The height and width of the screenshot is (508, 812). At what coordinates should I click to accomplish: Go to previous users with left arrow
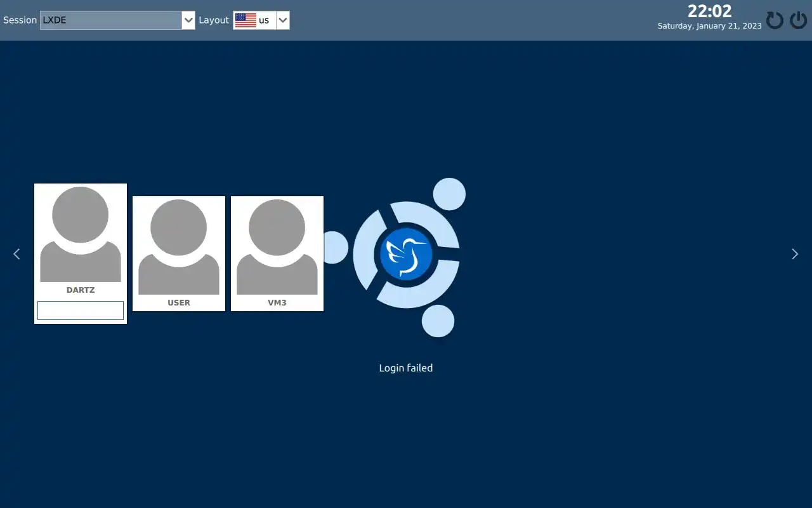pyautogui.click(x=16, y=254)
